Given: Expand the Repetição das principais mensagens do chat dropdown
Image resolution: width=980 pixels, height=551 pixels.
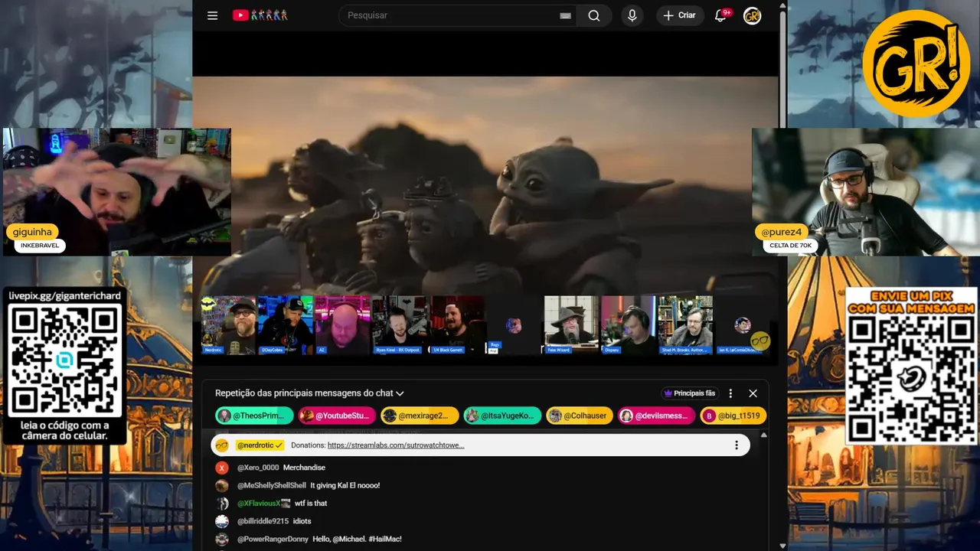Looking at the screenshot, I should pyautogui.click(x=309, y=393).
